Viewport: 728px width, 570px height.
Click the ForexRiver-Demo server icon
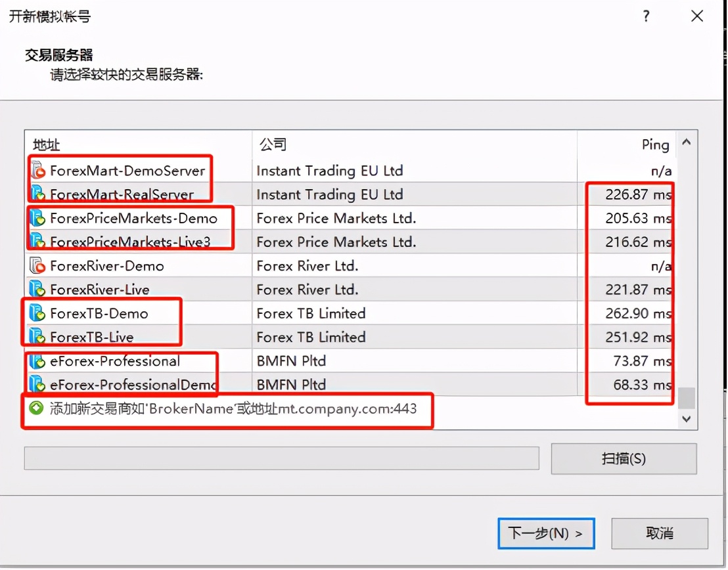click(x=37, y=266)
